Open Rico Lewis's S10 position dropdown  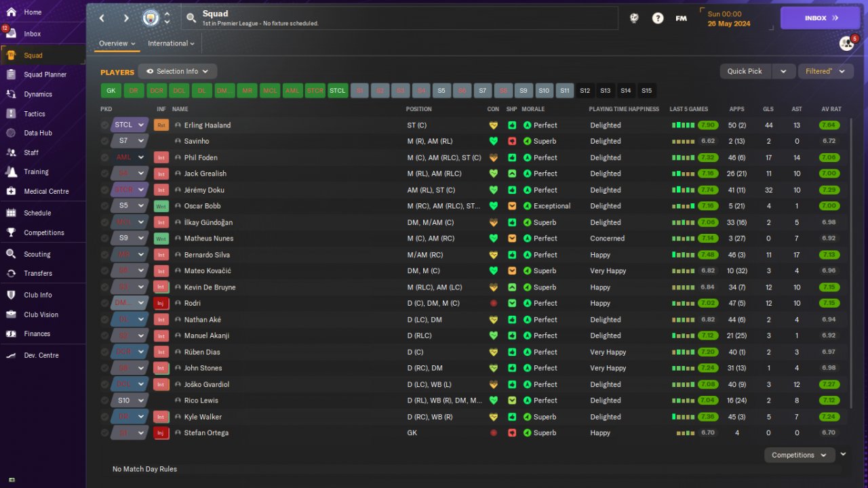pos(130,401)
